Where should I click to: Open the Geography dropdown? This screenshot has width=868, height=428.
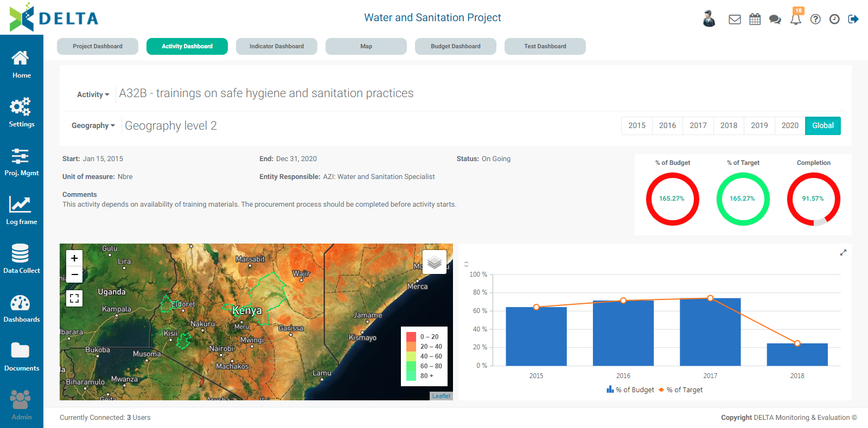tap(93, 126)
